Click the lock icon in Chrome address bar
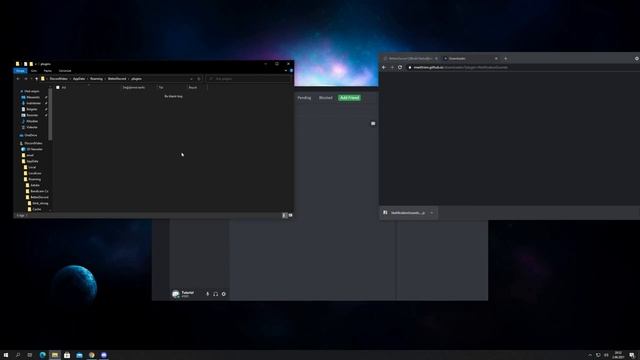This screenshot has width=640, height=360. tap(410, 67)
